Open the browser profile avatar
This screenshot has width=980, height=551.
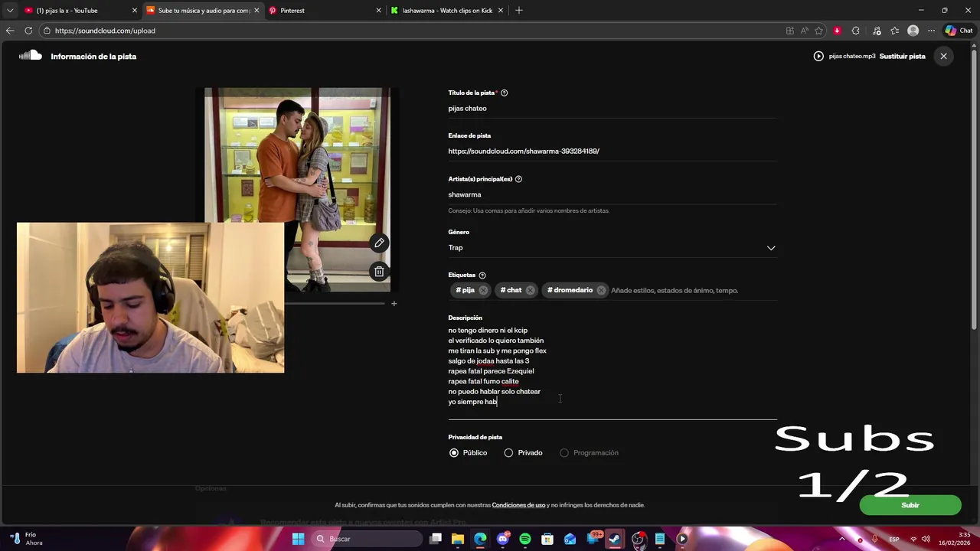tap(913, 31)
